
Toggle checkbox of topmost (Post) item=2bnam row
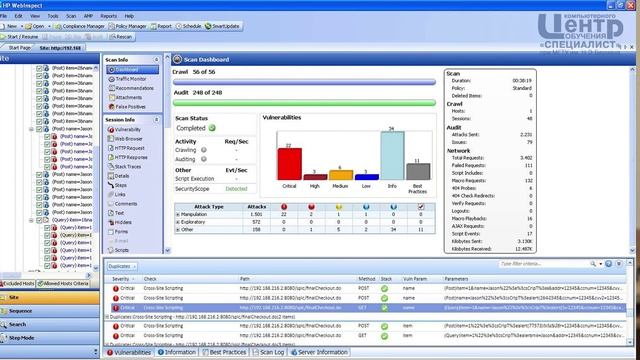[x=40, y=68]
